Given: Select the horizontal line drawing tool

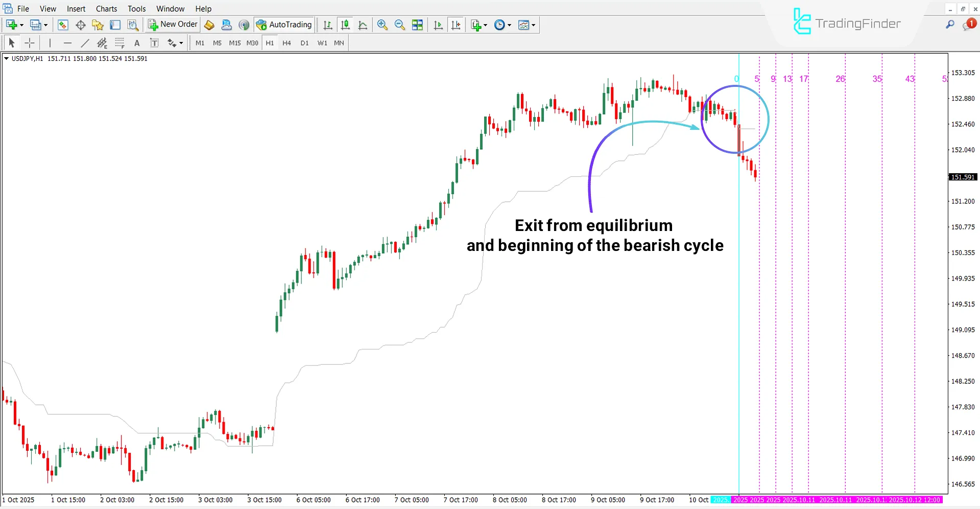Looking at the screenshot, I should [67, 43].
